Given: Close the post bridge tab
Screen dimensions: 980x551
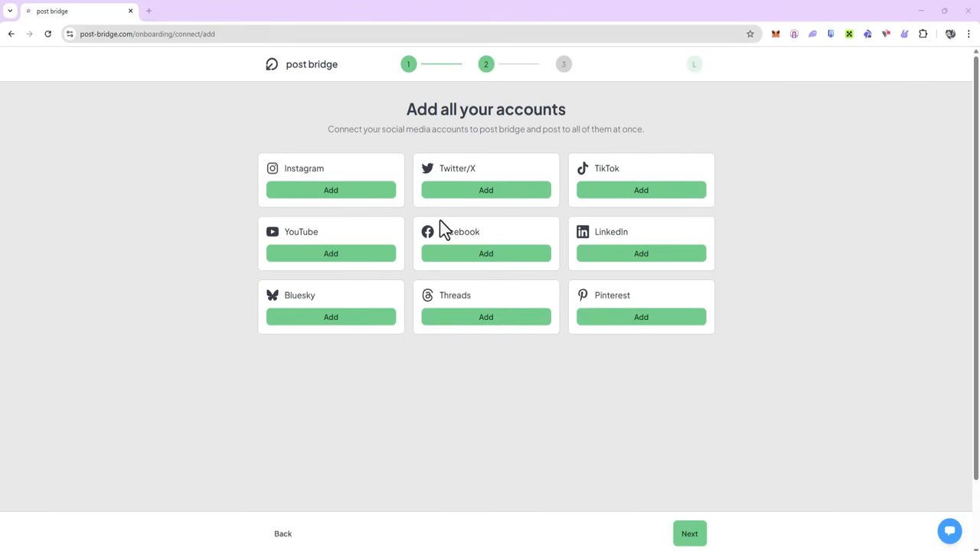Looking at the screenshot, I should pos(130,11).
